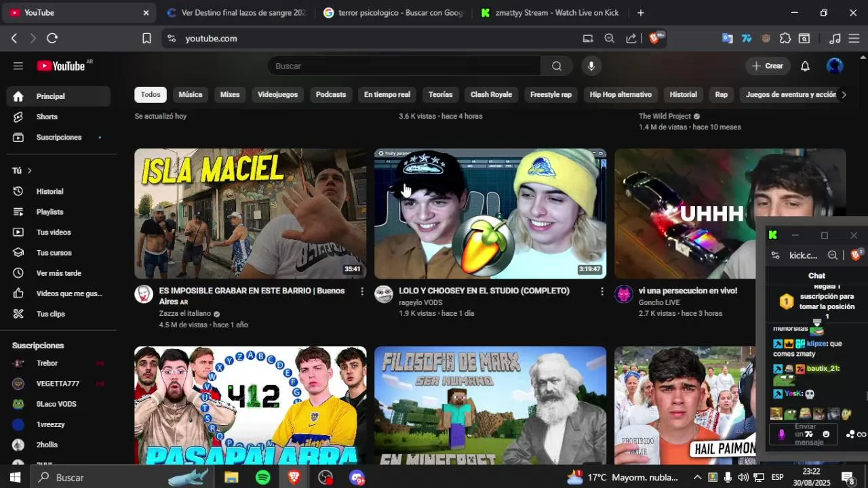Activate voice search microphone on YouTube
The image size is (868, 488).
pyautogui.click(x=591, y=66)
